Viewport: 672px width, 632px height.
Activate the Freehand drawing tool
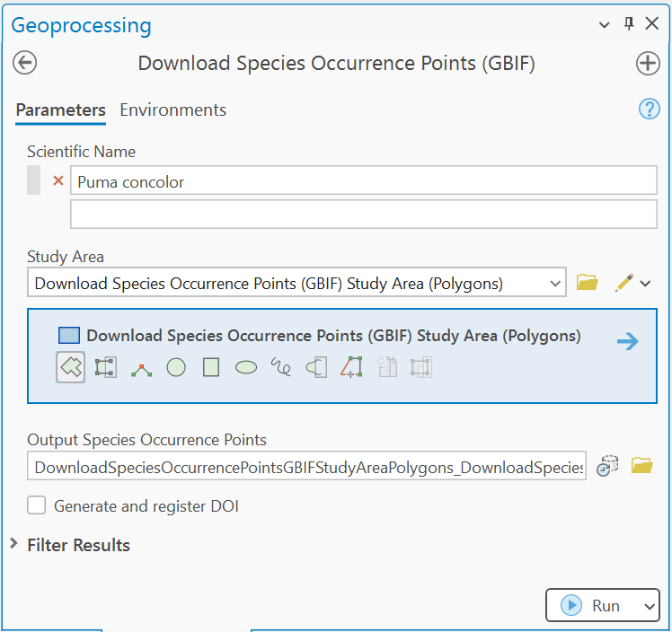[x=281, y=367]
